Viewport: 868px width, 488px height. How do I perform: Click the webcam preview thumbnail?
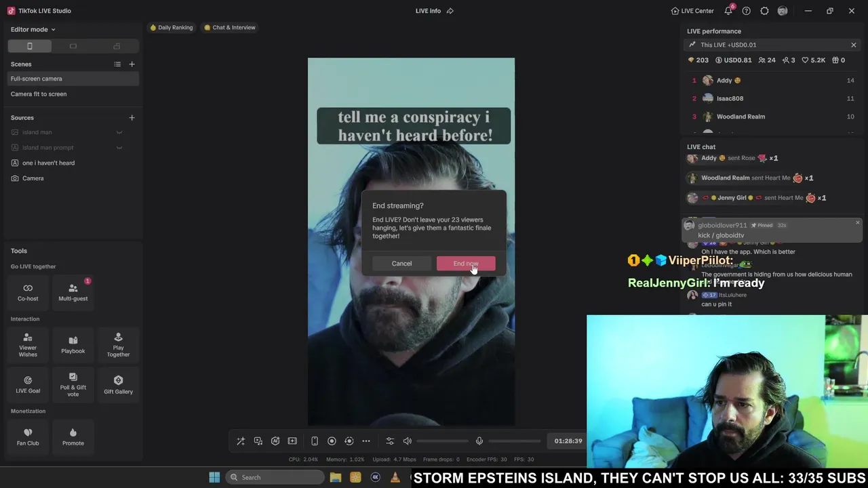tap(727, 391)
